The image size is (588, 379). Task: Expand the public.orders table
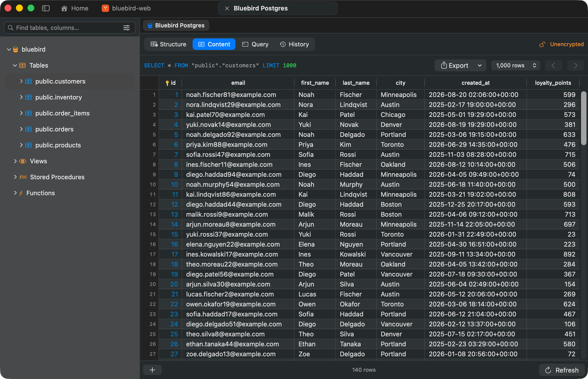point(21,129)
